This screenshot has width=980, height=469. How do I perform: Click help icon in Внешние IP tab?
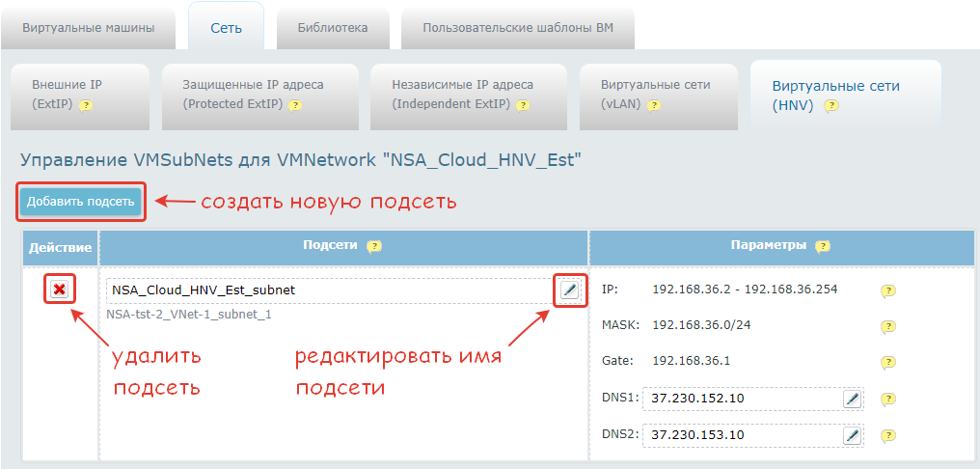tap(86, 104)
